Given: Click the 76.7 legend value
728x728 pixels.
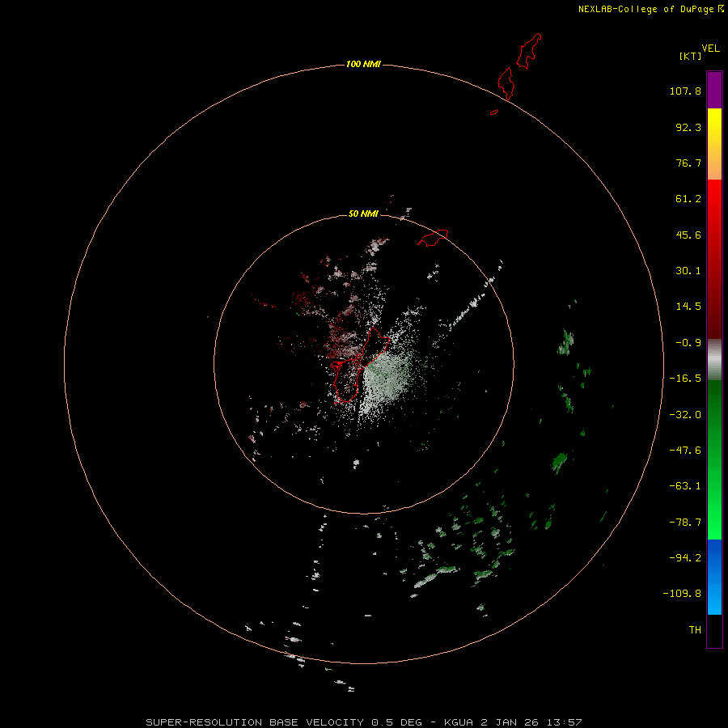Looking at the screenshot, I should [688, 163].
